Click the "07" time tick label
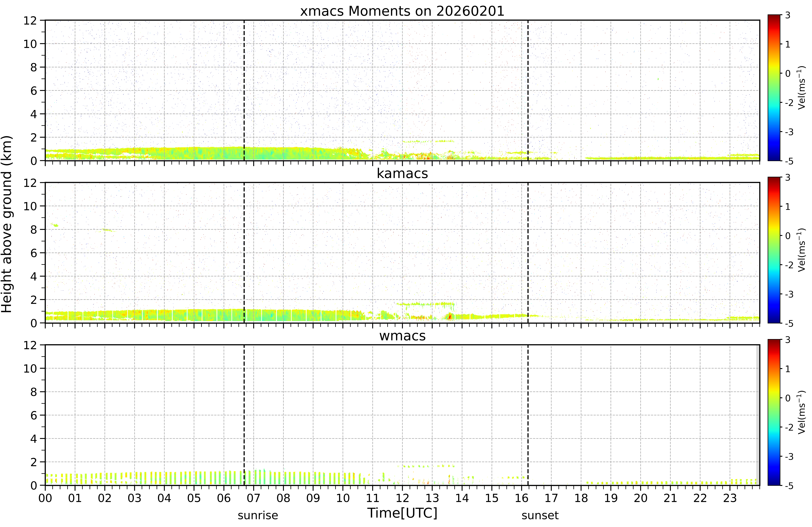Screen dimensions: 812x527 click(253, 498)
